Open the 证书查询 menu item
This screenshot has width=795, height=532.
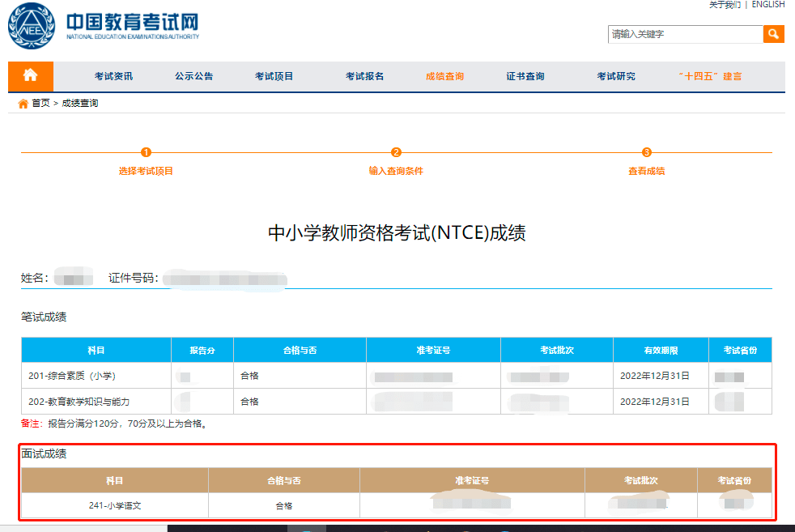[525, 75]
